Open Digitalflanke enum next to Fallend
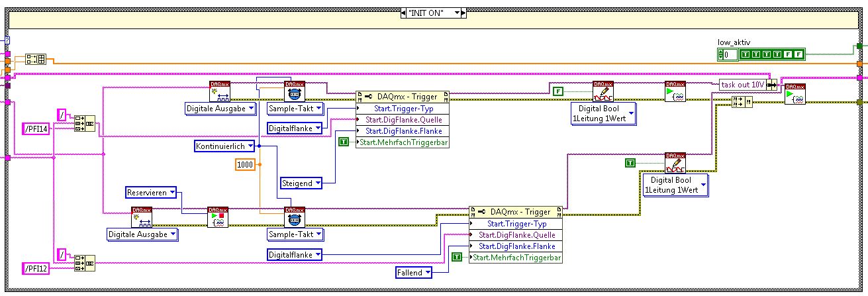The image size is (868, 296). 295,254
